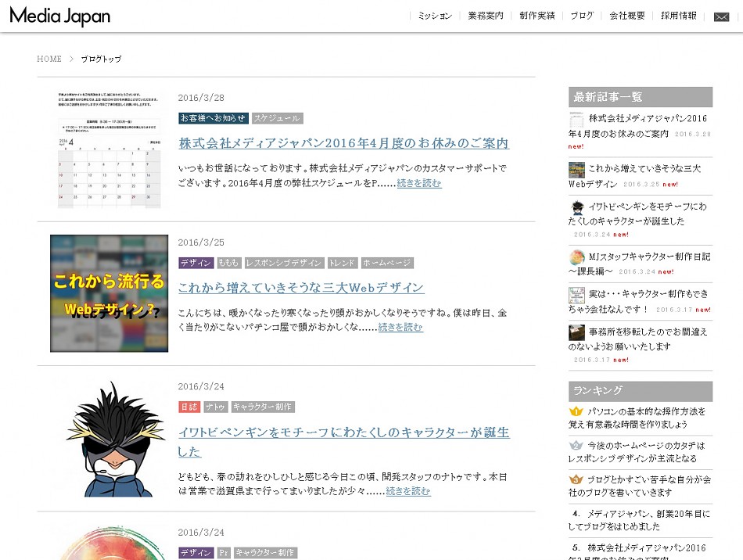The image size is (743, 560).
Task: Open ranking link 今後のホームページのカタチは
Action: coord(637,452)
